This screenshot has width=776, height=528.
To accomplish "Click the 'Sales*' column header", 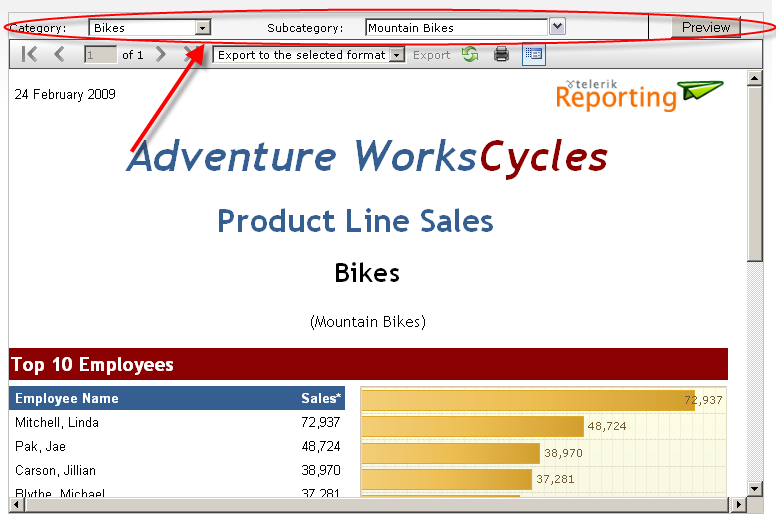I will point(321,398).
